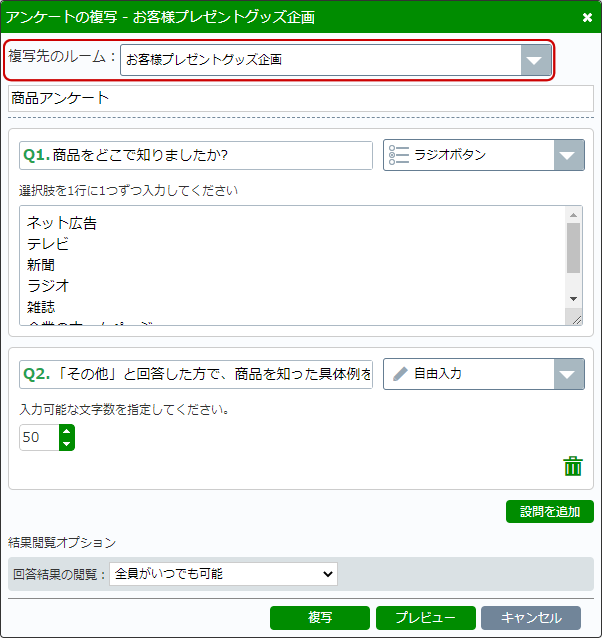This screenshot has height=638, width=602.
Task: Click the survey title field 商品アンケート
Action: 300,98
